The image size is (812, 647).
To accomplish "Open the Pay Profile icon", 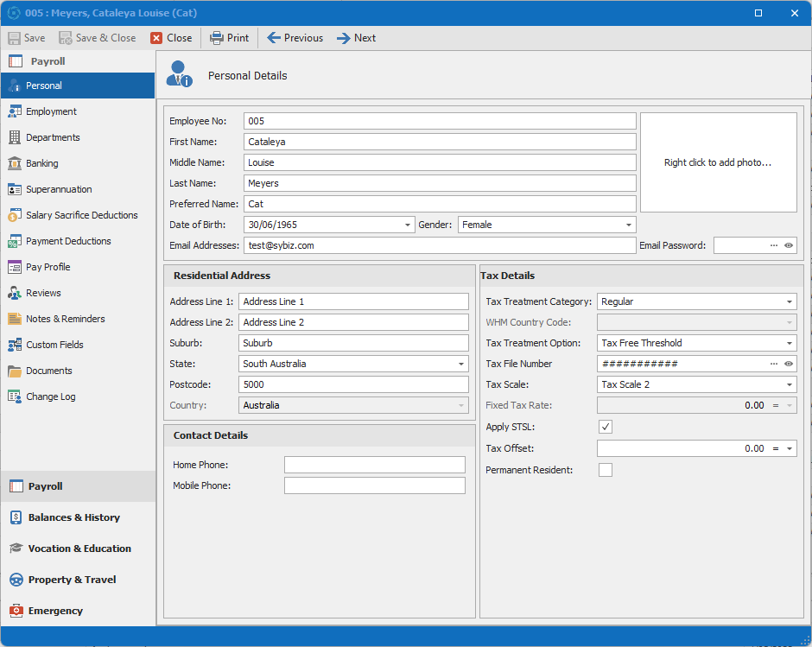I will point(15,267).
